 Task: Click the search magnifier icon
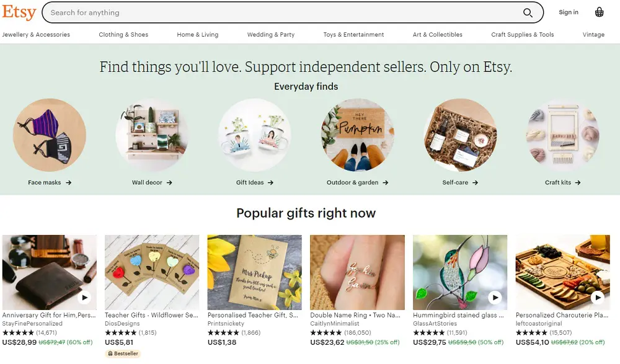tap(528, 12)
